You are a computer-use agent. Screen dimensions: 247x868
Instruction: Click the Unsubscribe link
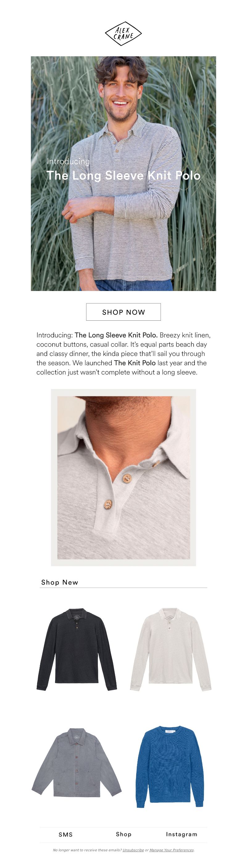(x=133, y=850)
